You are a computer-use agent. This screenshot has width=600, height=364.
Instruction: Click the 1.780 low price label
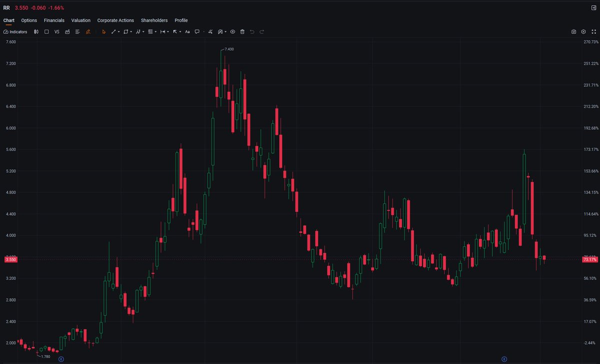point(45,357)
